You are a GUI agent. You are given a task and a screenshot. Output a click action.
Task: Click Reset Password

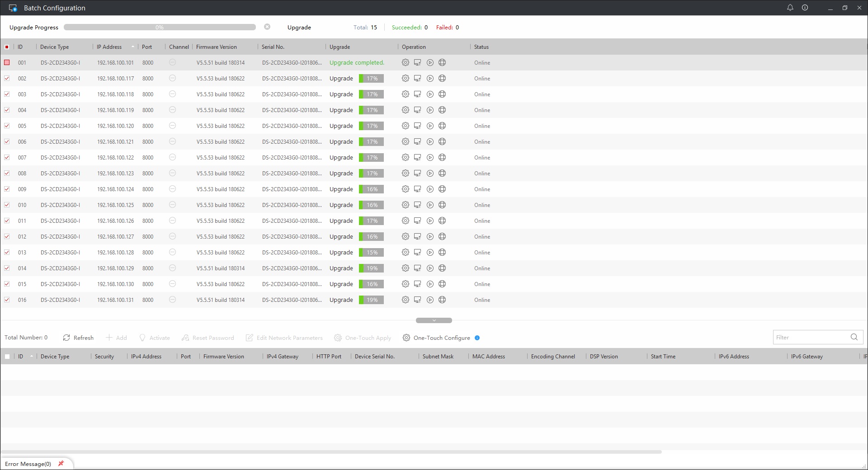(208, 338)
